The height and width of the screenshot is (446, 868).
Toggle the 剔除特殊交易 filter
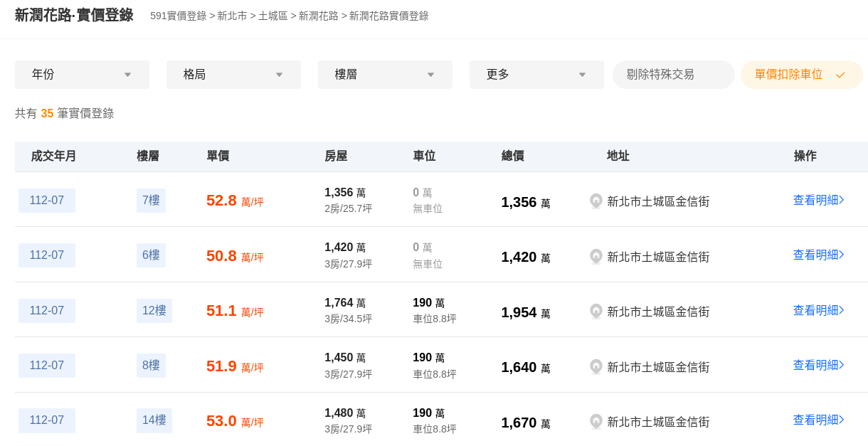673,75
